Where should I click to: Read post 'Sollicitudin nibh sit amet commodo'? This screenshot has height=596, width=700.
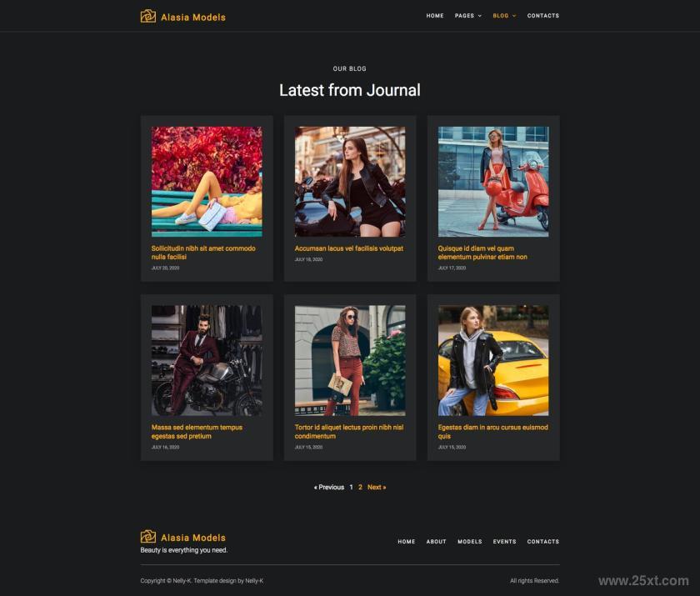pyautogui.click(x=203, y=253)
